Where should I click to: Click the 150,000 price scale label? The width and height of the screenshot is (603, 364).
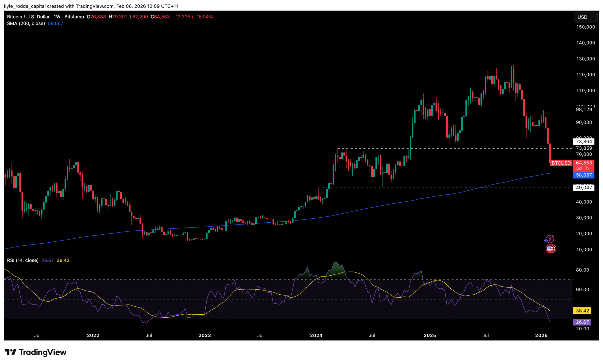point(585,27)
